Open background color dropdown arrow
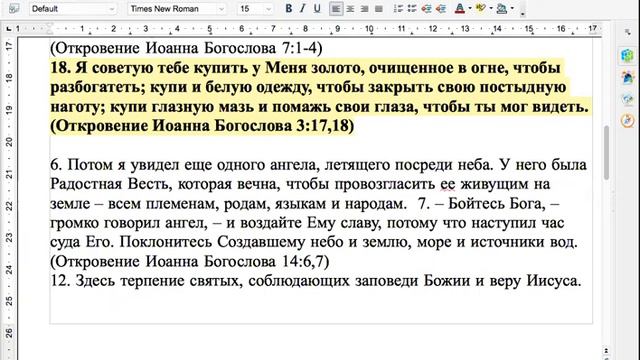The width and height of the screenshot is (640, 360). pos(512,9)
